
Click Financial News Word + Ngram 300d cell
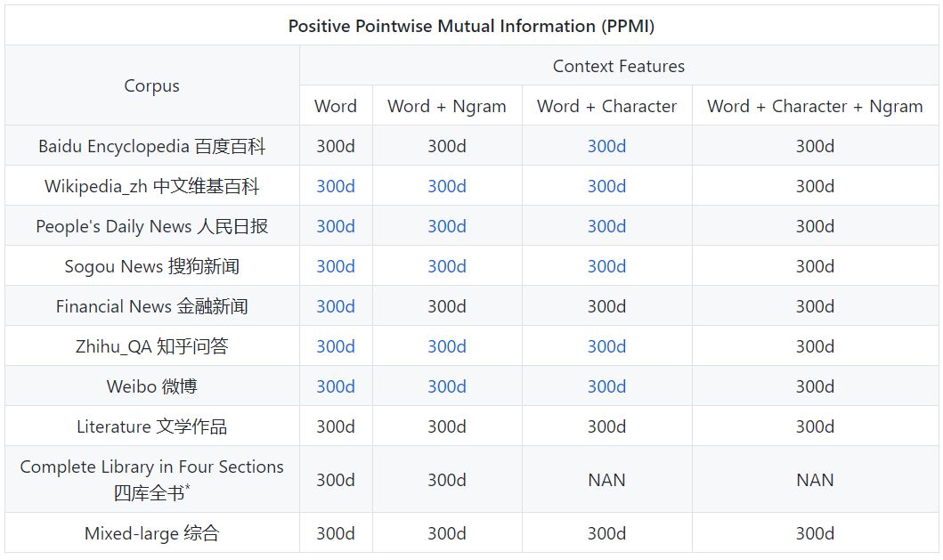point(447,307)
